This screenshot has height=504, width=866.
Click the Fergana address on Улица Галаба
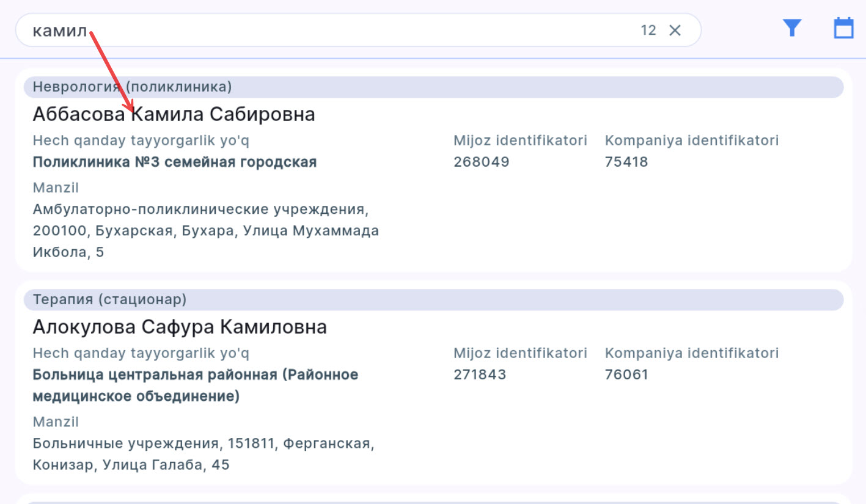click(x=203, y=454)
